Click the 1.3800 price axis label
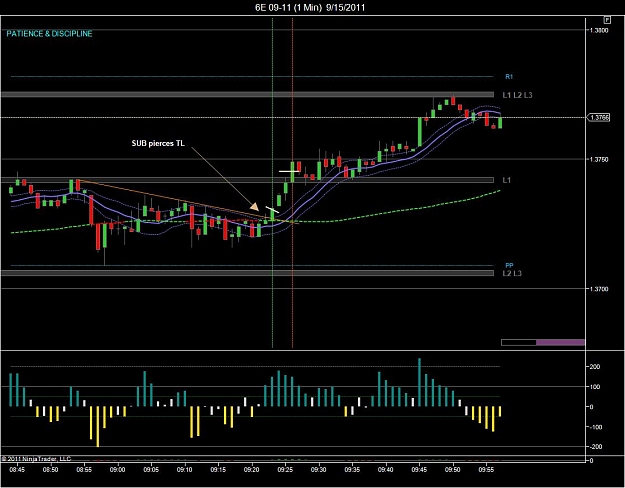The height and width of the screenshot is (488, 625). [599, 30]
